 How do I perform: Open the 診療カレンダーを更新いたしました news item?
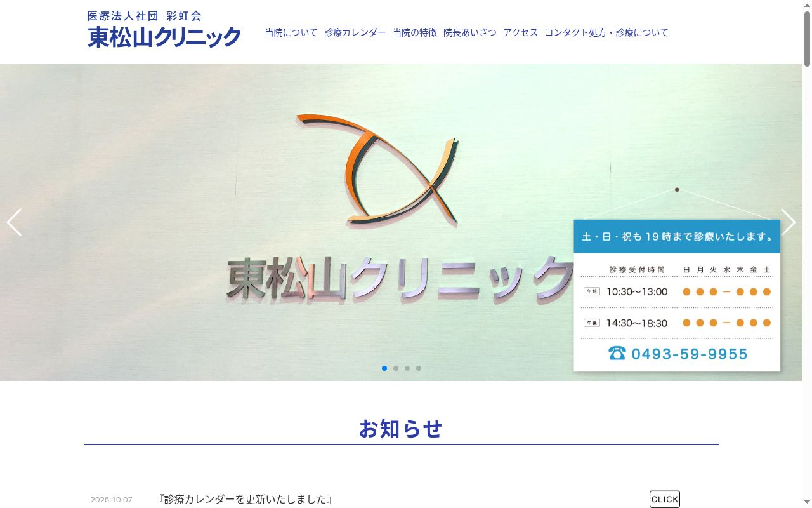coord(246,499)
